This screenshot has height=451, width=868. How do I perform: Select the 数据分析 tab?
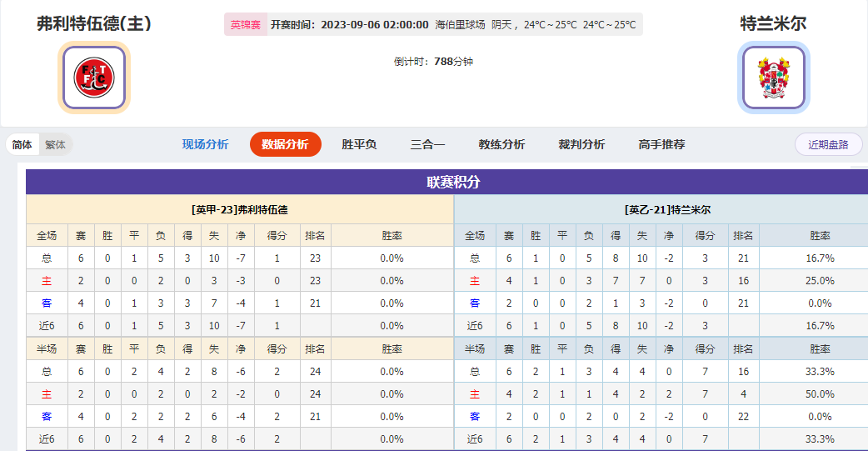click(x=285, y=144)
